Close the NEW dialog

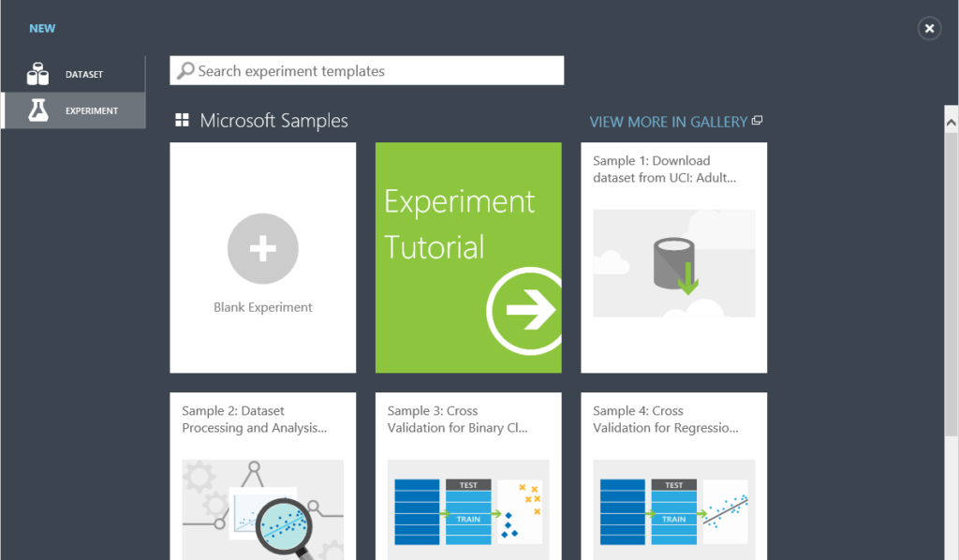(928, 28)
